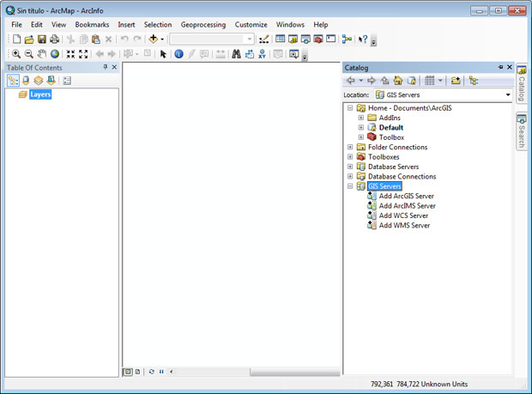Open the Edit menu

(37, 24)
